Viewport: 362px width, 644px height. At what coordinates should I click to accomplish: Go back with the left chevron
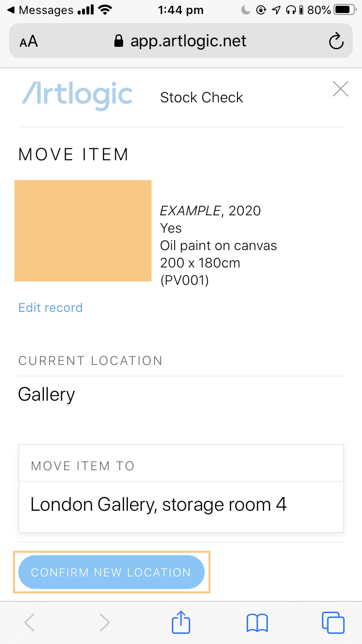click(29, 622)
